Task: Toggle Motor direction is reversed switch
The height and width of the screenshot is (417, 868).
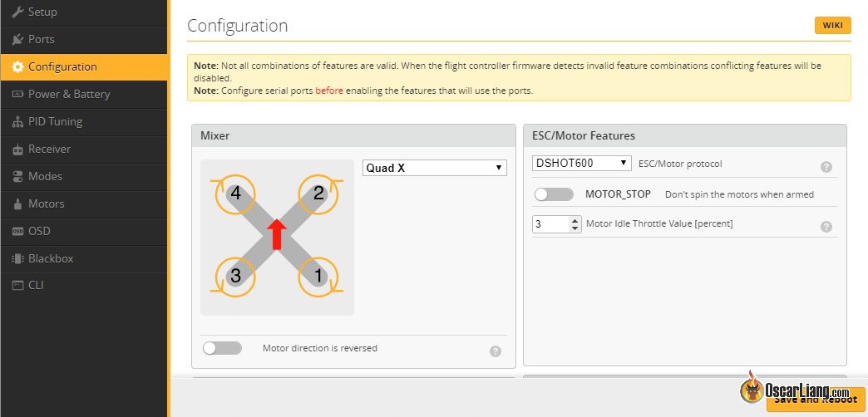Action: (222, 348)
